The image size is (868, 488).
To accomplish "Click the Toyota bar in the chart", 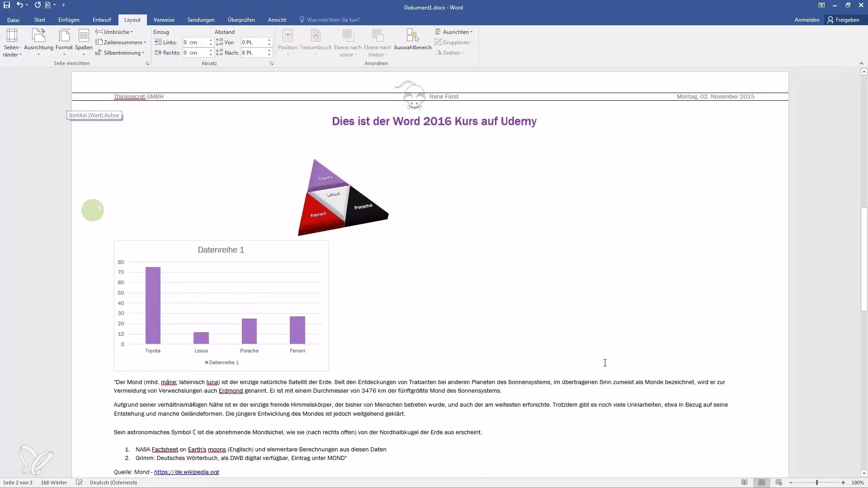I will 153,305.
